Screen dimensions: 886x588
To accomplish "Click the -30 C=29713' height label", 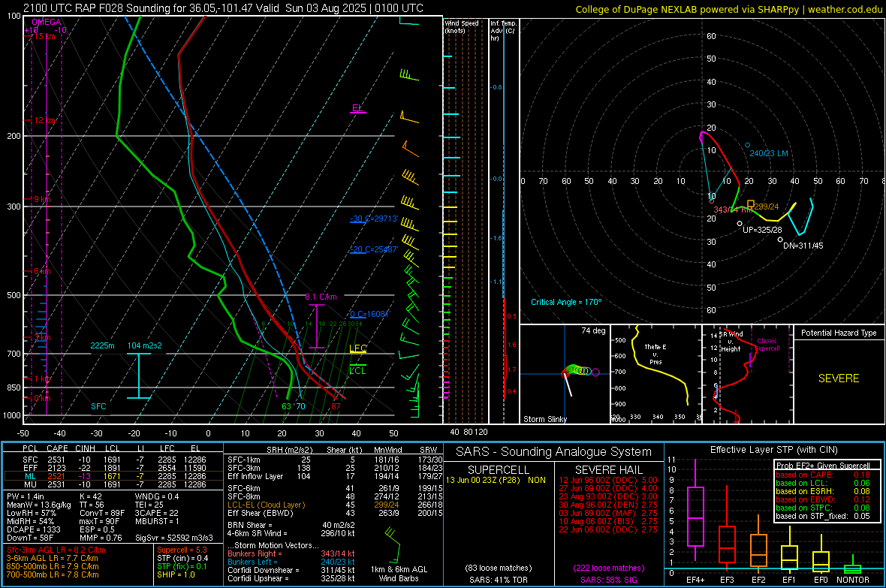I will click(374, 219).
